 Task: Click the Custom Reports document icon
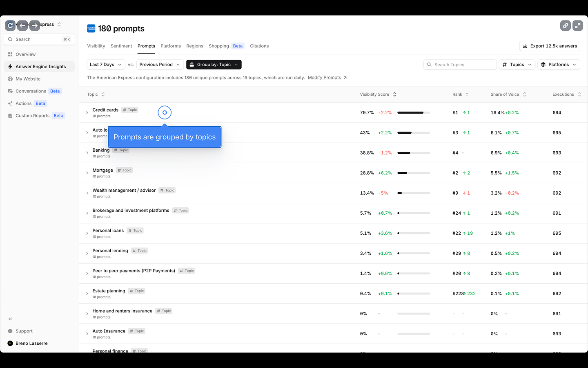tap(10, 116)
